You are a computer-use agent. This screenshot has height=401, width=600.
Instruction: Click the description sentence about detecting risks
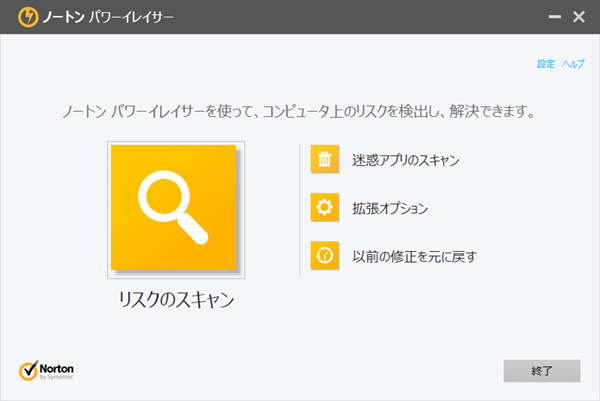pos(298,111)
